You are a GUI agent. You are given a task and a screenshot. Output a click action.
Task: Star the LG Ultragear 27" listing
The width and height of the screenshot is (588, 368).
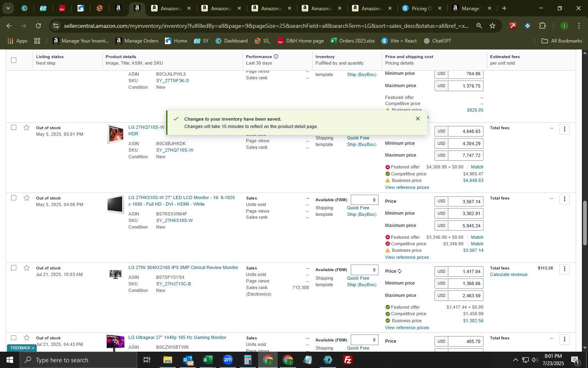click(x=27, y=338)
